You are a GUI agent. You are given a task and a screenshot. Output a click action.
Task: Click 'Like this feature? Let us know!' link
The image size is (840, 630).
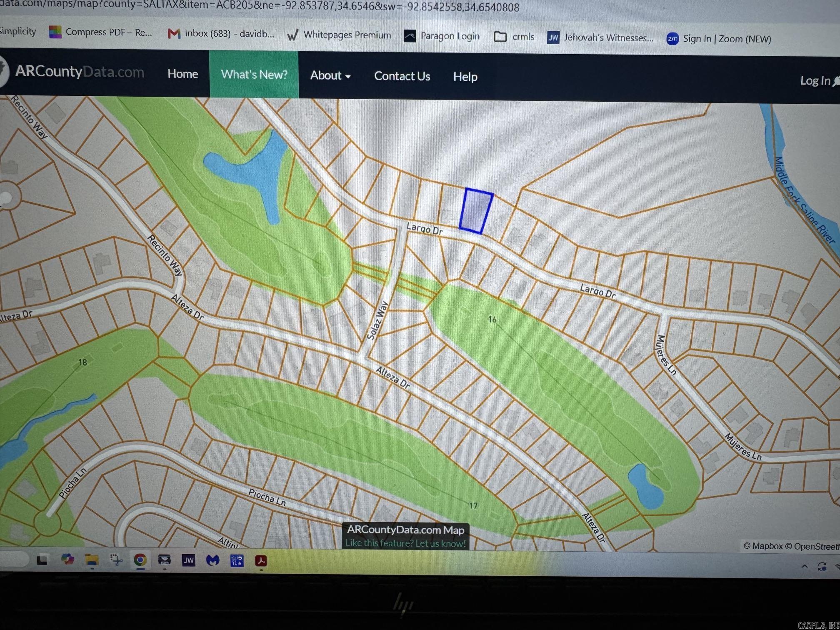(405, 543)
